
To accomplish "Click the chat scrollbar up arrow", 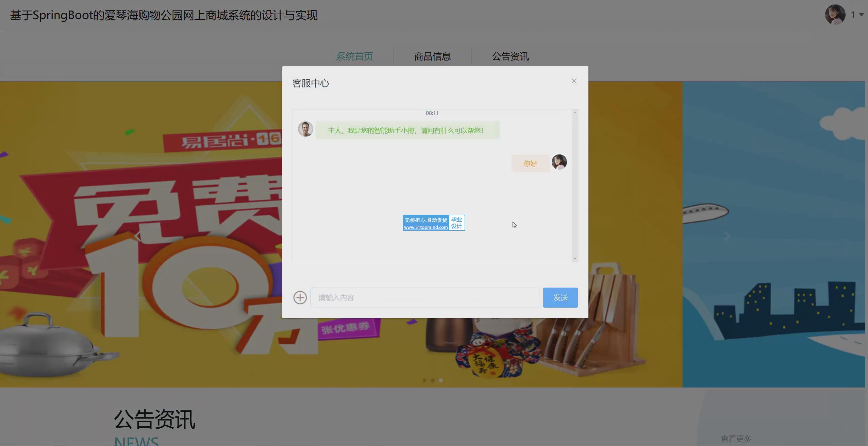I will (575, 113).
